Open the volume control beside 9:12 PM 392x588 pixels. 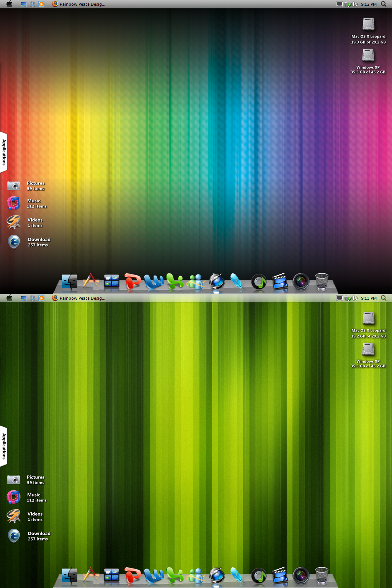click(354, 4)
